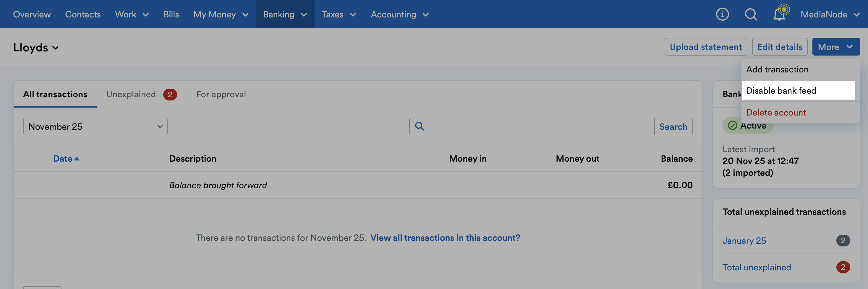
Task: Click the Balance column header
Action: (x=677, y=159)
